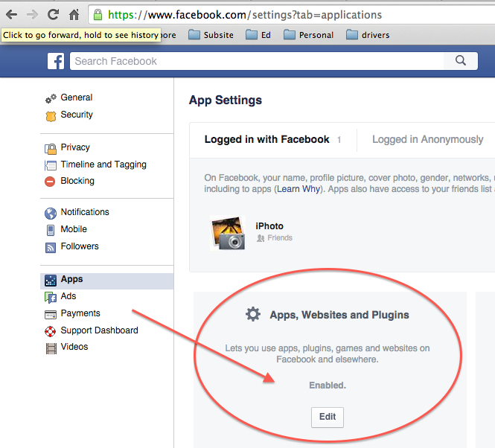Open Mobile settings in sidebar
The height and width of the screenshot is (448, 495).
click(74, 229)
